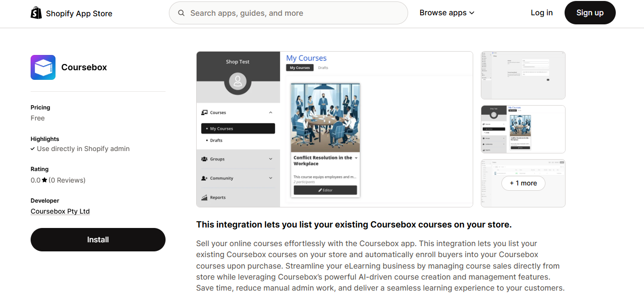The width and height of the screenshot is (644, 303).
Task: Collapse the Courses chevron in screenshot
Action: pos(270,112)
